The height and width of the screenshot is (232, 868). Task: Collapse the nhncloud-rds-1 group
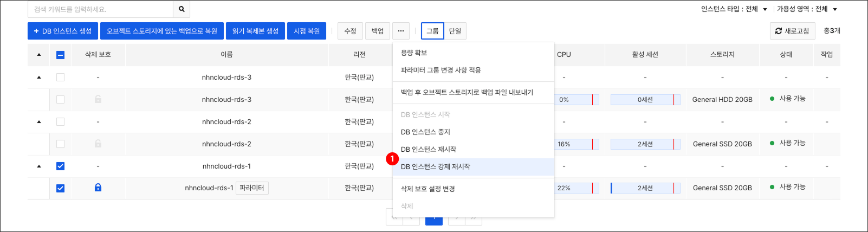click(39, 166)
